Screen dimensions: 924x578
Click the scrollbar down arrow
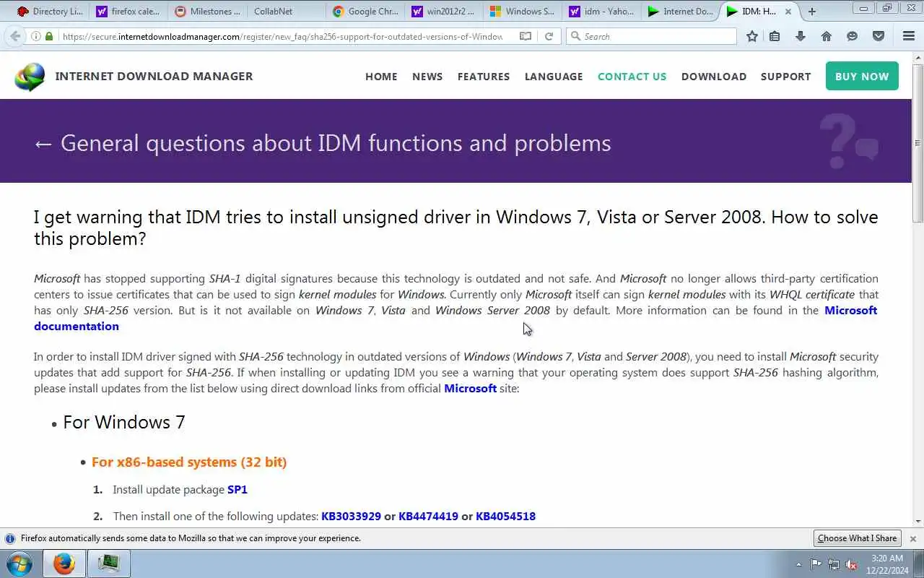918,522
